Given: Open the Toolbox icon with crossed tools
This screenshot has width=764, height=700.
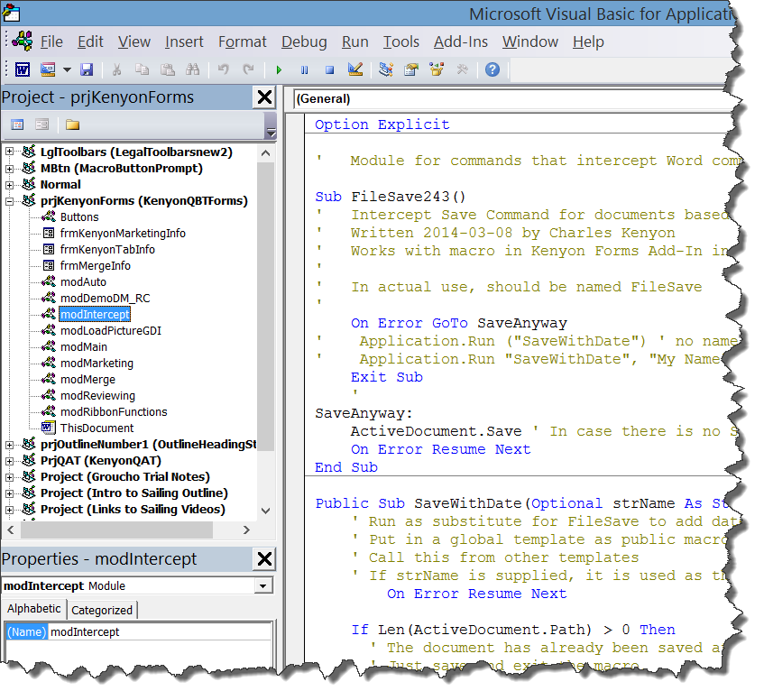Looking at the screenshot, I should click(462, 69).
